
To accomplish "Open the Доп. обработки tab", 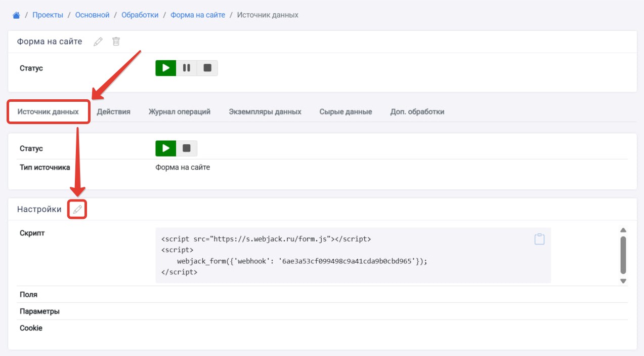I will [417, 112].
